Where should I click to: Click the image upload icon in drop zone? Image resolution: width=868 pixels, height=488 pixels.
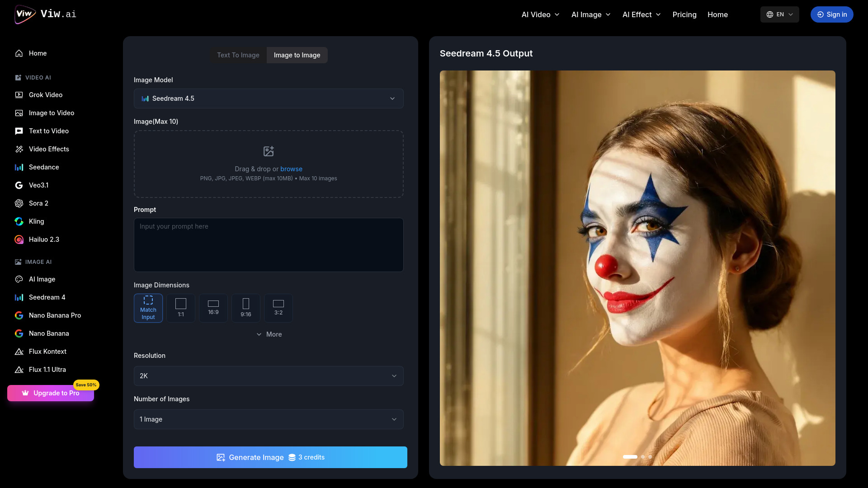click(x=269, y=151)
